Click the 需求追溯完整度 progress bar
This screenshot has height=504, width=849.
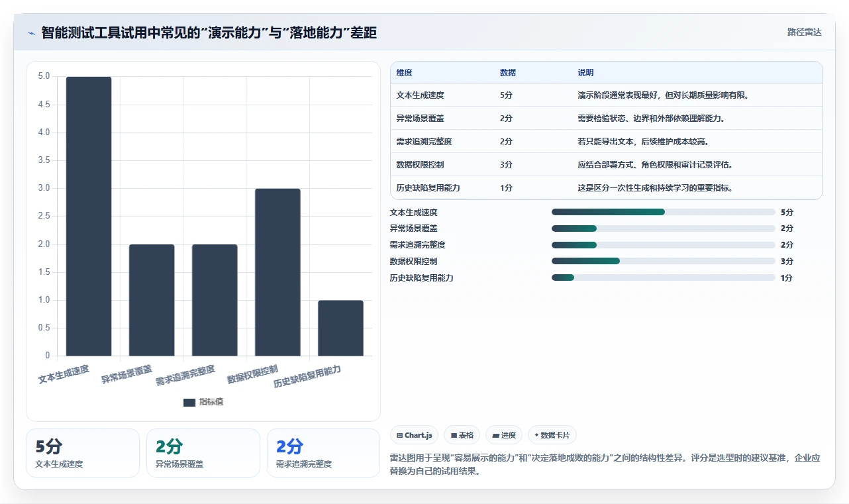point(663,245)
